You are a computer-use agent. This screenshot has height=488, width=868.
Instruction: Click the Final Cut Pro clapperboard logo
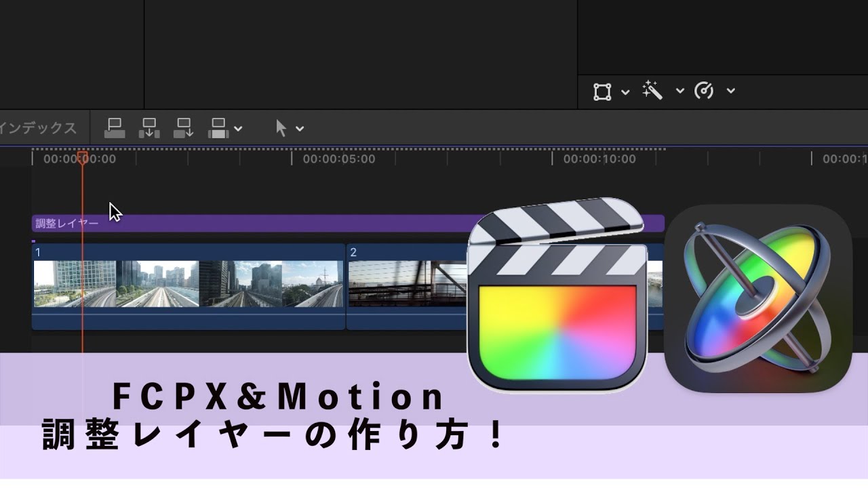(x=558, y=295)
